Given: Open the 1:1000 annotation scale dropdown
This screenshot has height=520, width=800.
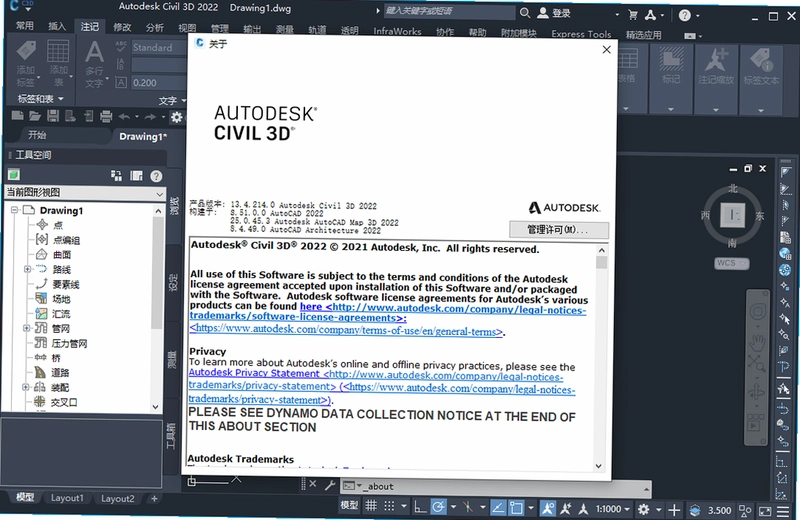Looking at the screenshot, I should (613, 509).
